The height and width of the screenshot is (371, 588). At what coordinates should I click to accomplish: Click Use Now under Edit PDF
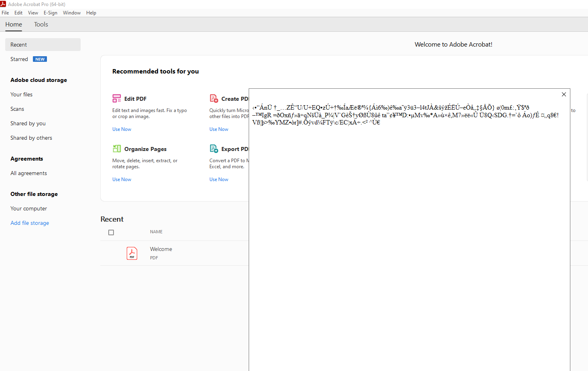(122, 129)
